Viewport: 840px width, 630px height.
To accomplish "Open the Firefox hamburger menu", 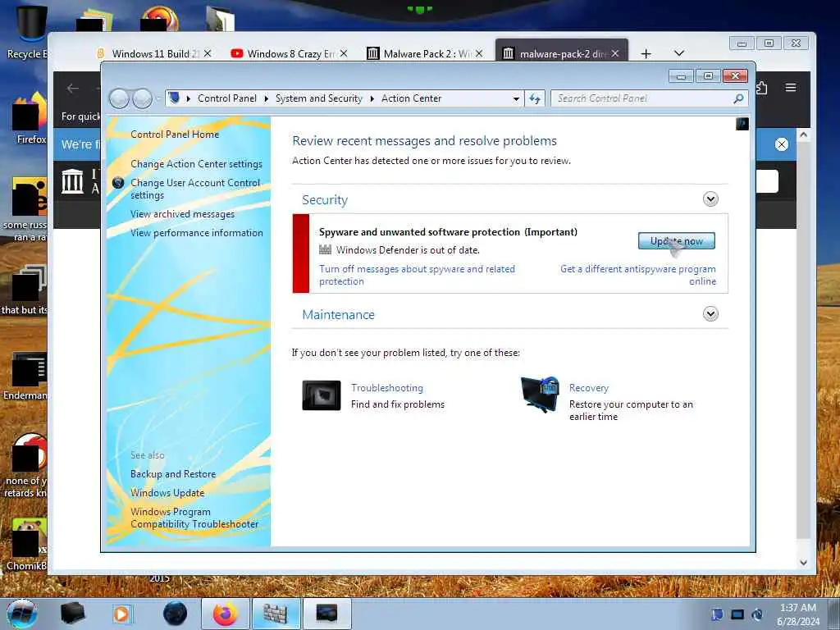I will click(791, 88).
